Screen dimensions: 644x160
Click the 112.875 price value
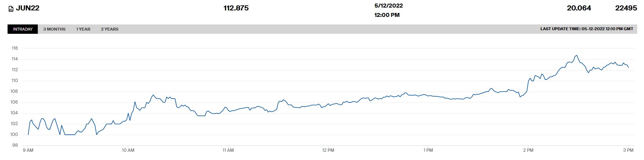(236, 8)
